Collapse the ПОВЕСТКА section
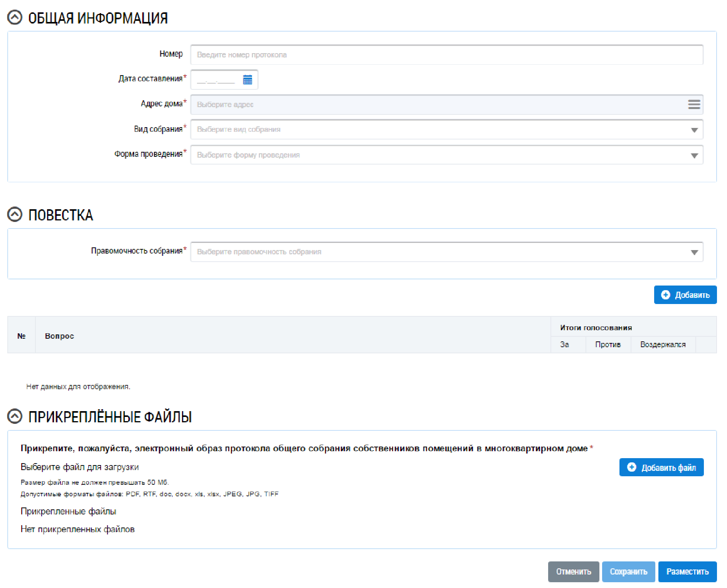This screenshot has width=727, height=588. click(x=15, y=215)
